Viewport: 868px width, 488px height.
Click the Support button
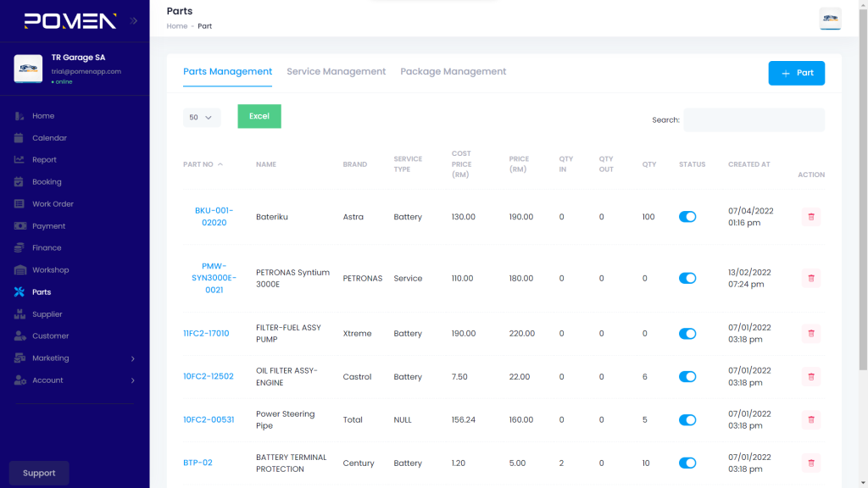pos(39,473)
